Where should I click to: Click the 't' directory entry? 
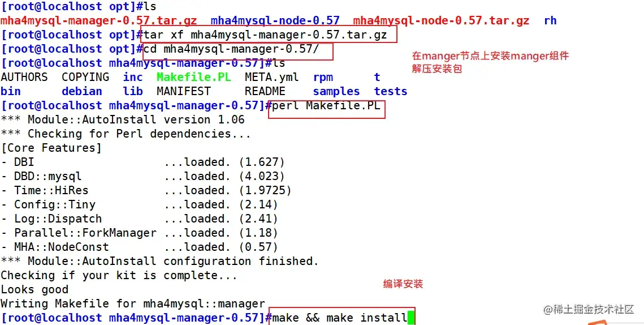tap(377, 77)
